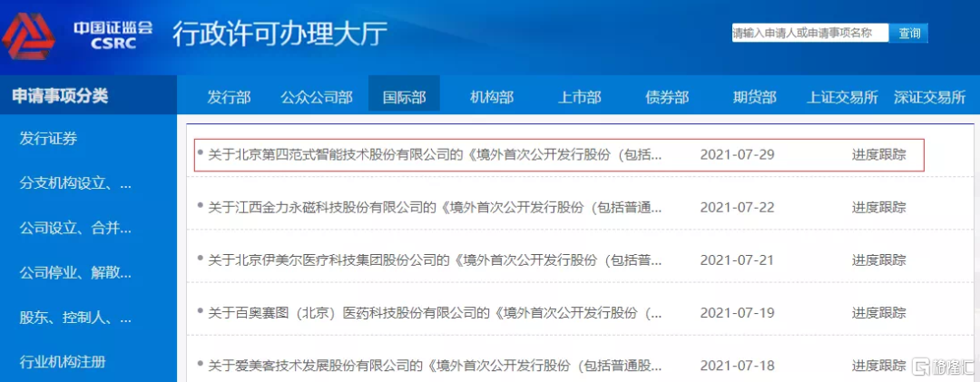Select the 债券部 tab
Screen dimensions: 980x382
667,97
